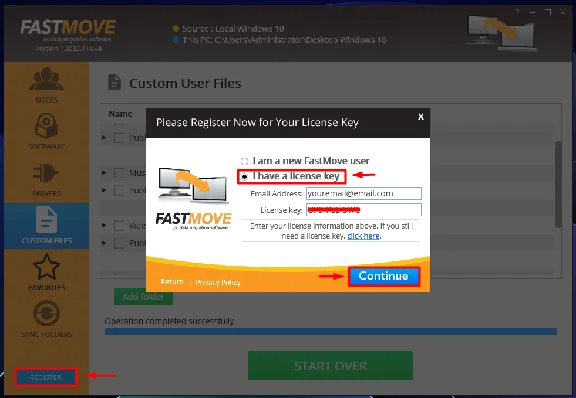
Task: Click the License key input field
Action: (x=364, y=210)
